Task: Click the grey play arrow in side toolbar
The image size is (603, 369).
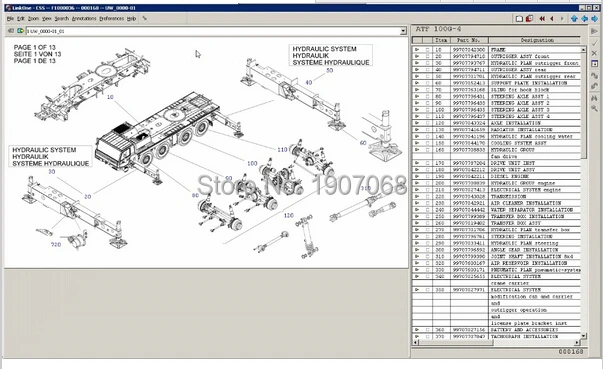Action: [595, 31]
